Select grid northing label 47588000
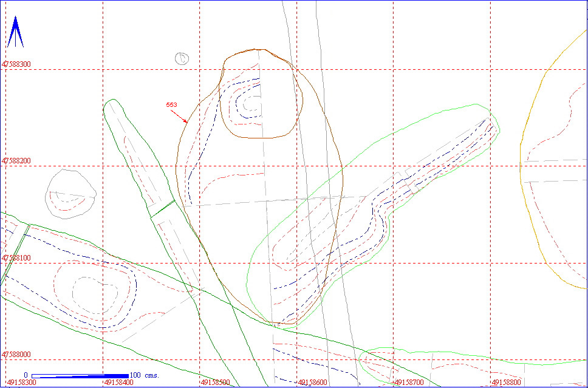The height and width of the screenshot is (388, 588). click(x=16, y=354)
